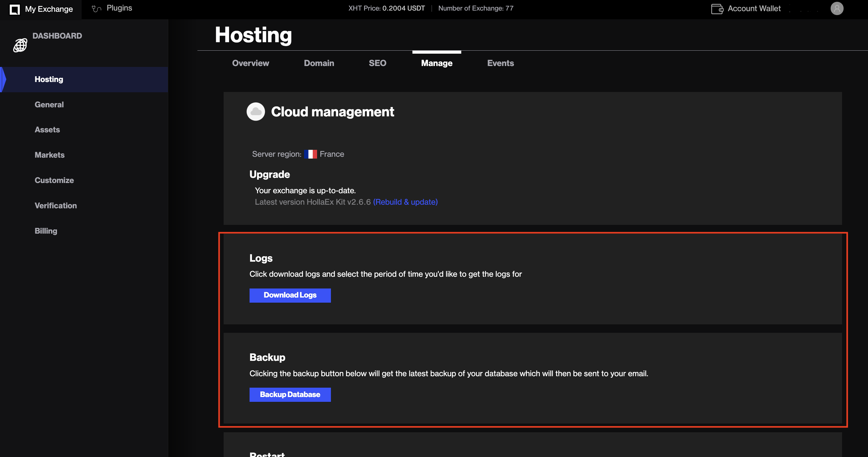Select the Manage tab
The image size is (868, 457).
[437, 63]
